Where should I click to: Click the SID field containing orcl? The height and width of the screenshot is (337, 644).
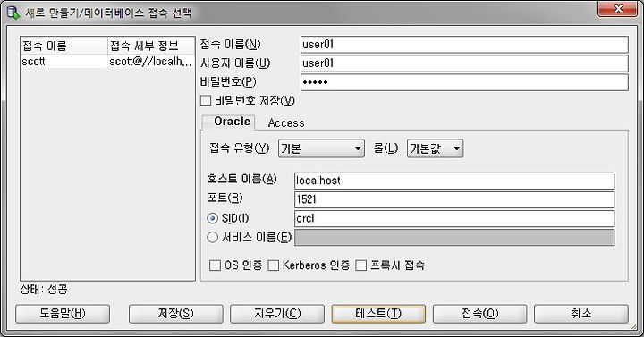click(454, 218)
